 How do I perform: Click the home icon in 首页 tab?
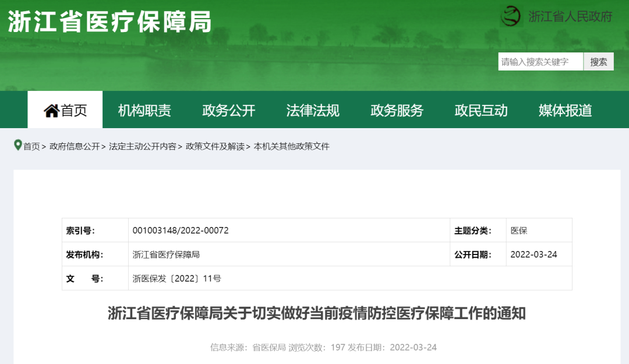click(51, 111)
